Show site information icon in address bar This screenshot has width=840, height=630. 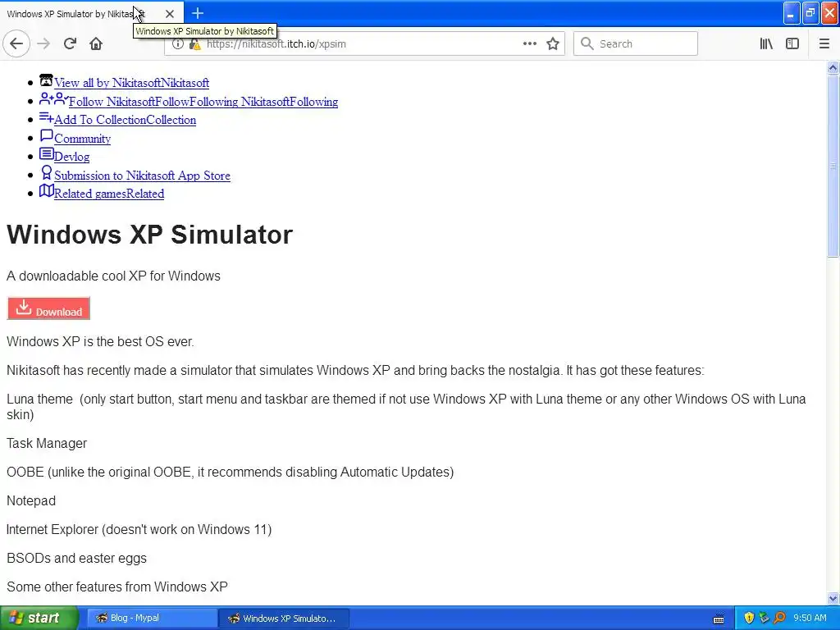coord(178,44)
